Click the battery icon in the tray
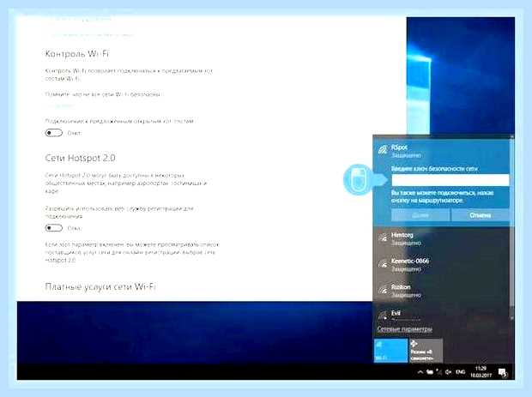This screenshot has height=397, width=532. (x=430, y=372)
